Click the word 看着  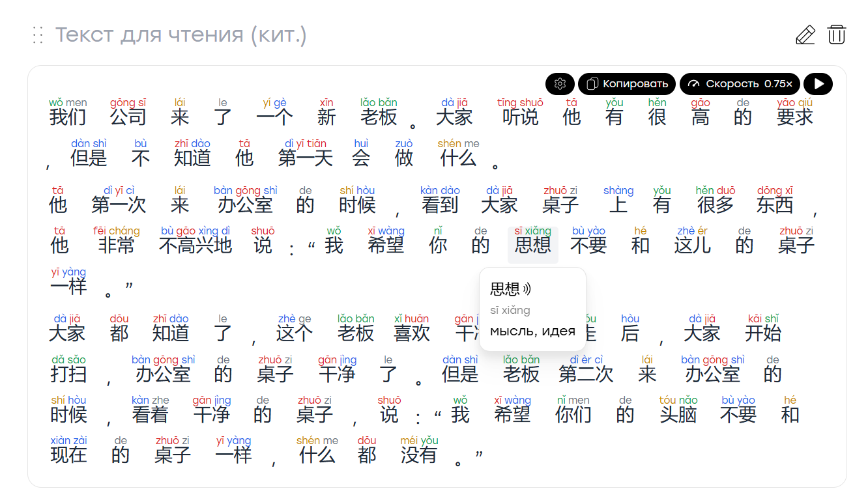pyautogui.click(x=151, y=415)
